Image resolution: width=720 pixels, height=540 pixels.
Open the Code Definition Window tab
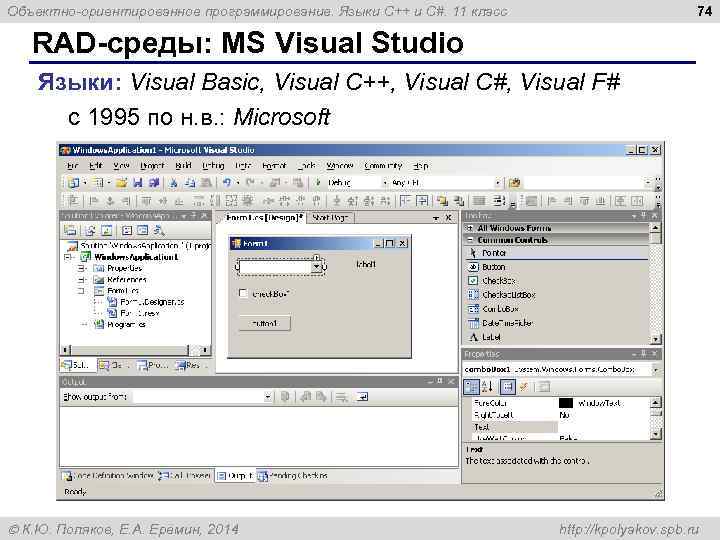point(108,476)
